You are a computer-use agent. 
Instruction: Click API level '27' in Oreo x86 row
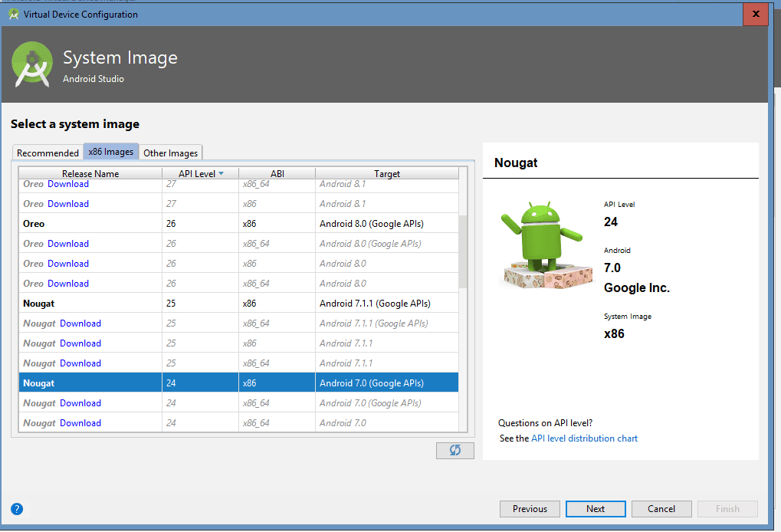172,204
